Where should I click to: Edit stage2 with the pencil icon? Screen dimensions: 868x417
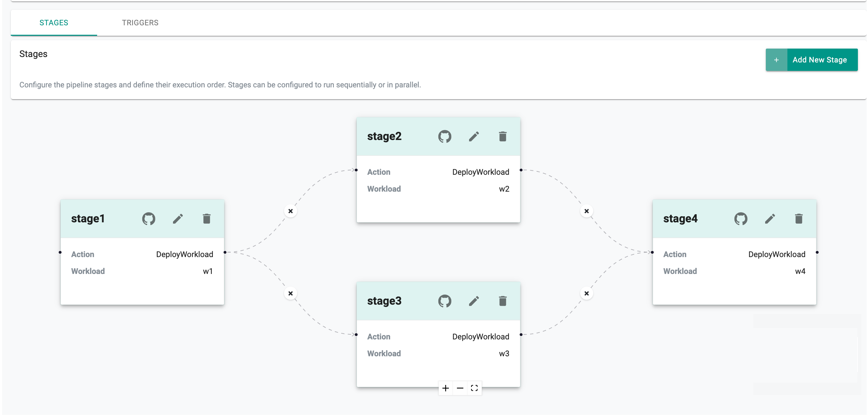pos(474,137)
